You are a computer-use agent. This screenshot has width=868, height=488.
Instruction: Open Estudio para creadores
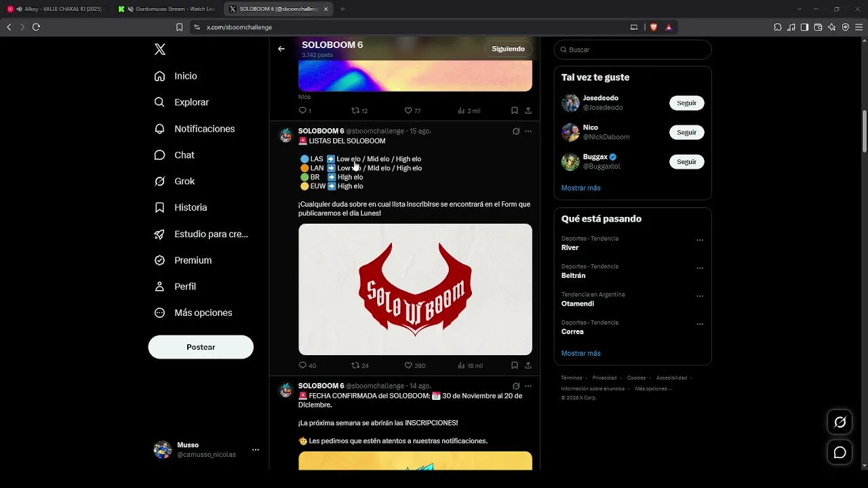click(x=201, y=234)
